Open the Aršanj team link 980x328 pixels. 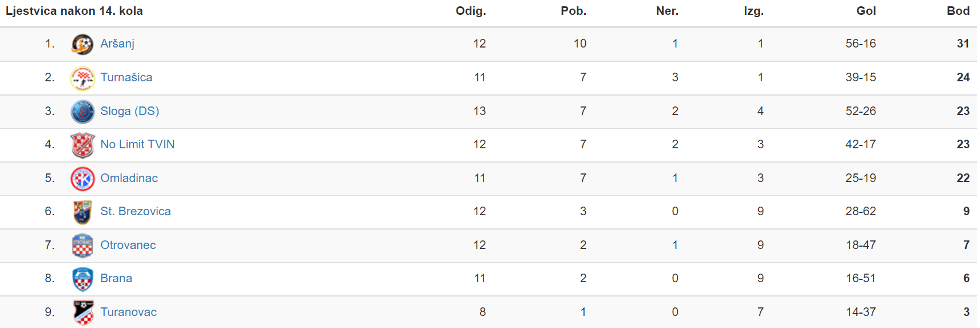click(117, 44)
